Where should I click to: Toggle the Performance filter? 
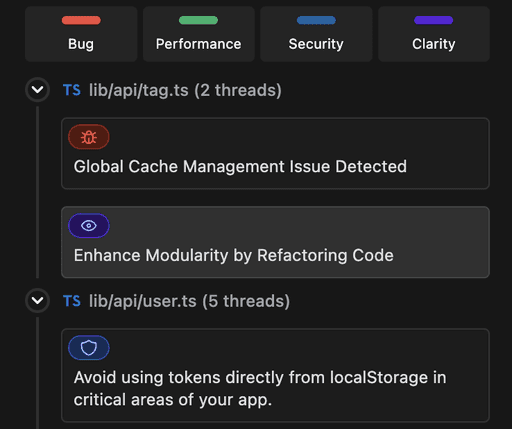[x=199, y=34]
